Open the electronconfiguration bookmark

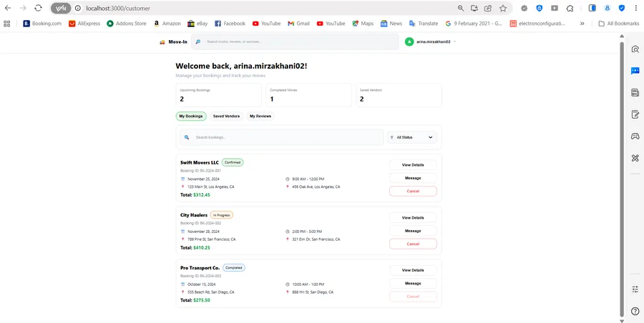(537, 24)
